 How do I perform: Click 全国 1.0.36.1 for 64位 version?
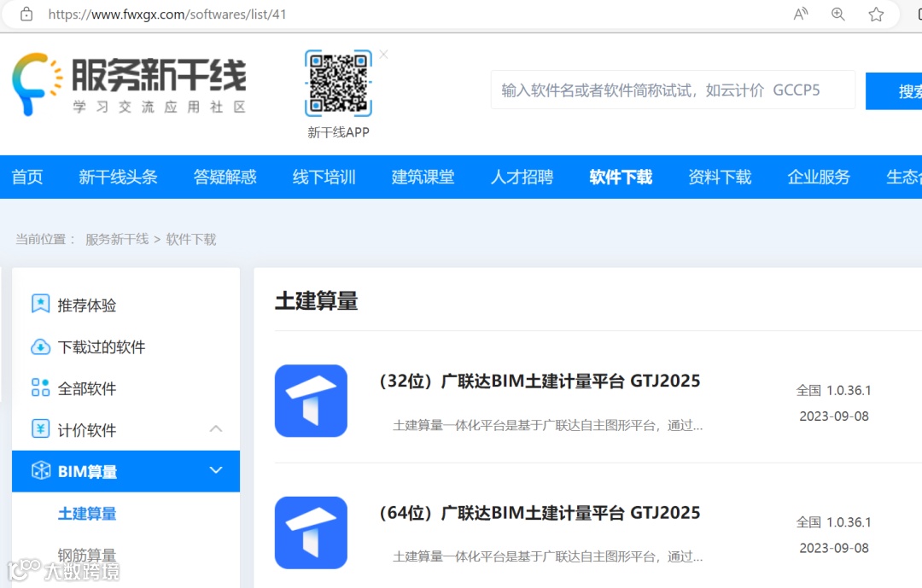click(x=834, y=522)
